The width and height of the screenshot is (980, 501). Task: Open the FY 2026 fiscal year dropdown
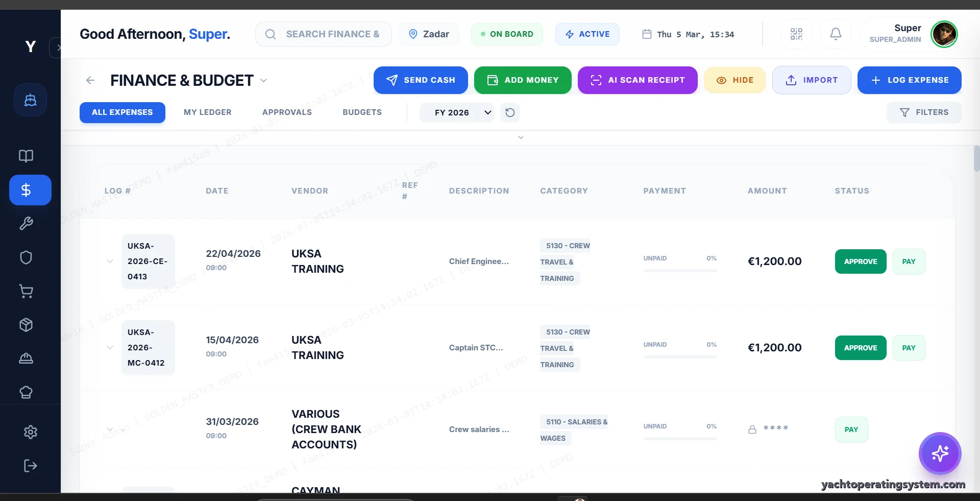pos(457,112)
